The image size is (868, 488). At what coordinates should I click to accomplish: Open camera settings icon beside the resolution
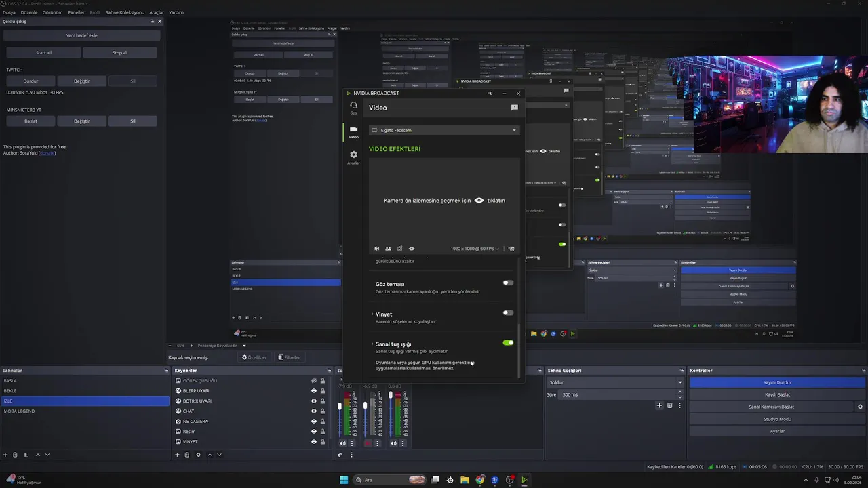click(511, 249)
